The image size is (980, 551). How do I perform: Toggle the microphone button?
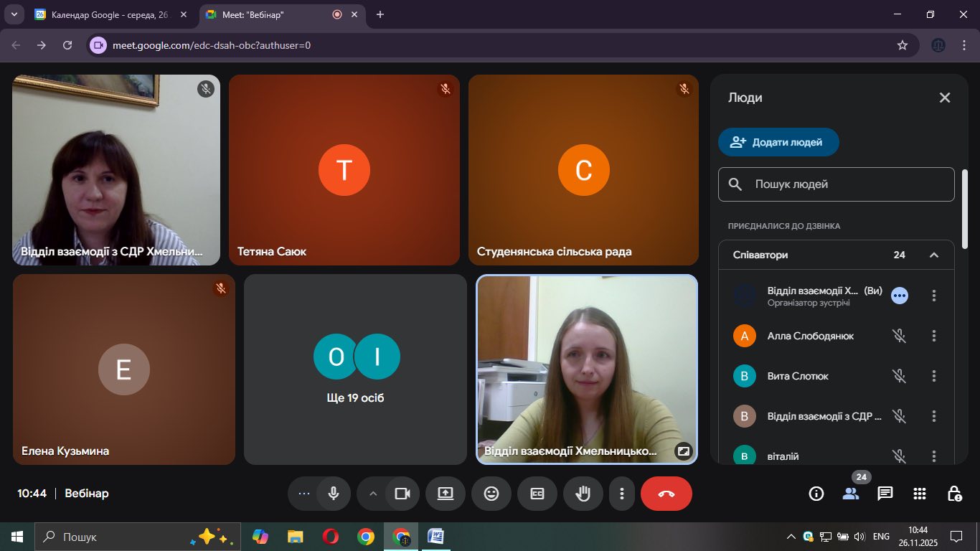point(334,494)
